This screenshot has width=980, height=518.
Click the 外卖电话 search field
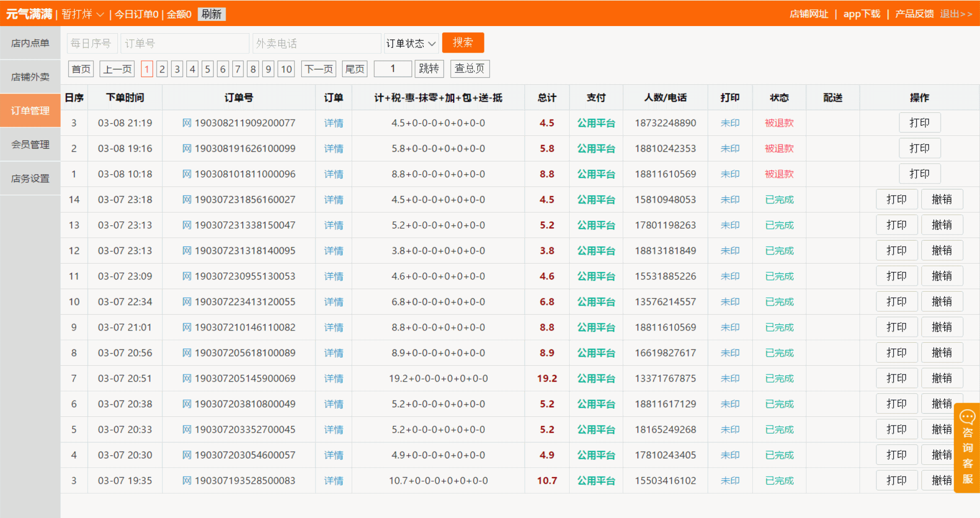pos(316,43)
